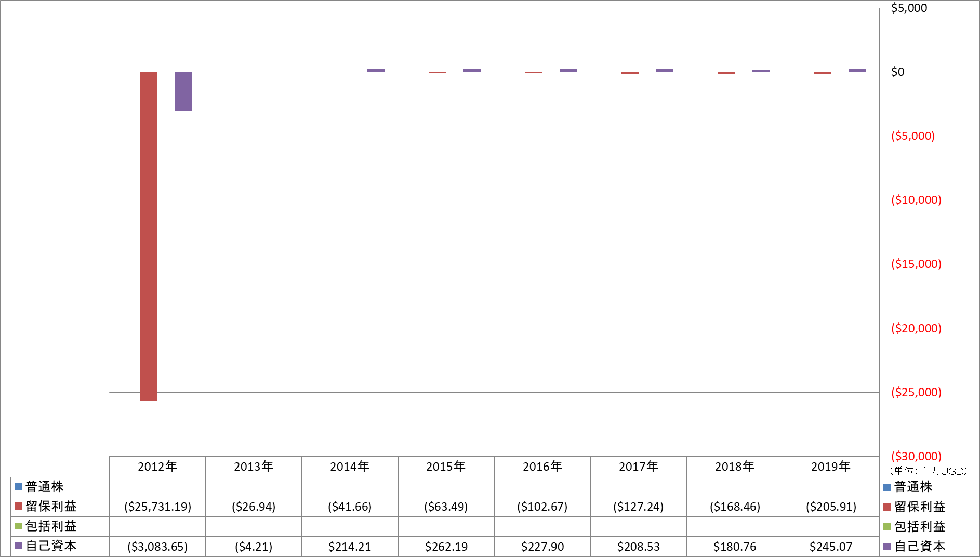Image resolution: width=980 pixels, height=557 pixels.
Task: Click the ($205.91) cell for 2019
Action: click(x=831, y=507)
